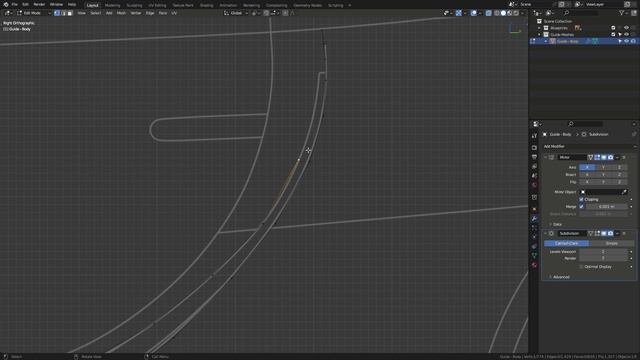Enable Mirror modifier Axis Y
Viewport: 640px width, 360px height.
click(x=603, y=167)
